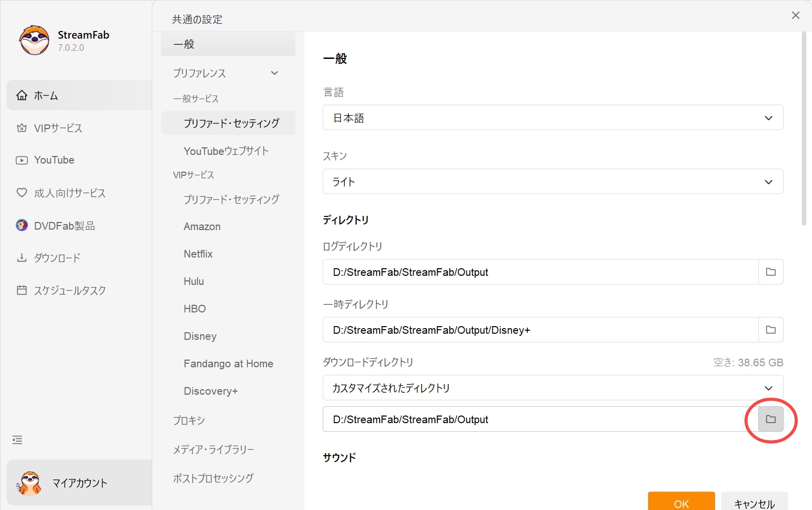
Task: Click the VIP services crown icon
Action: tap(22, 128)
